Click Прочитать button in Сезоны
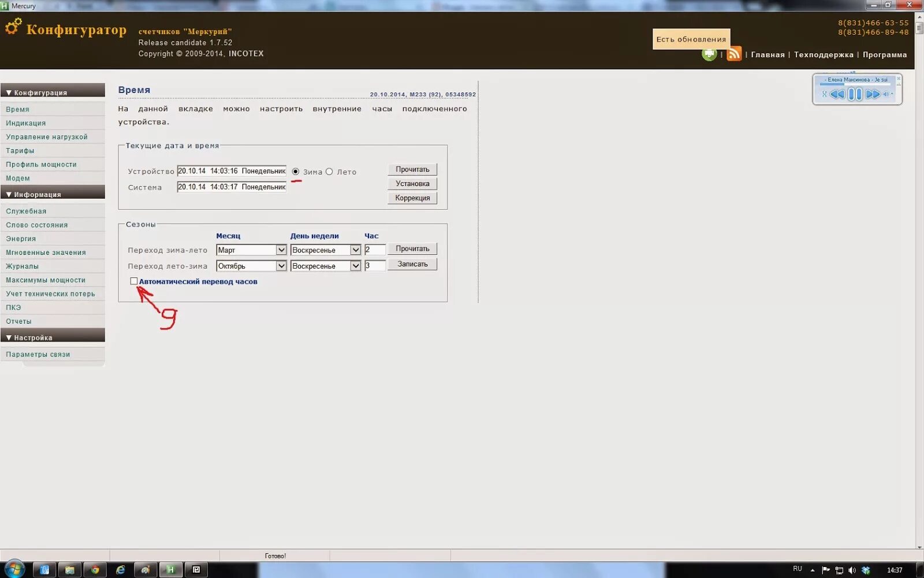The image size is (924, 578). click(412, 249)
